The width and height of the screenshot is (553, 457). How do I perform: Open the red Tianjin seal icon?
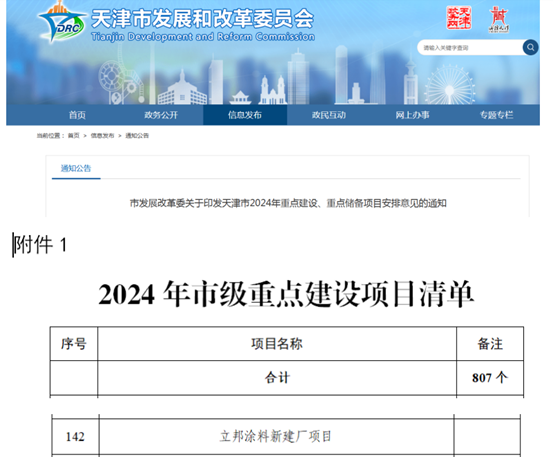[459, 18]
